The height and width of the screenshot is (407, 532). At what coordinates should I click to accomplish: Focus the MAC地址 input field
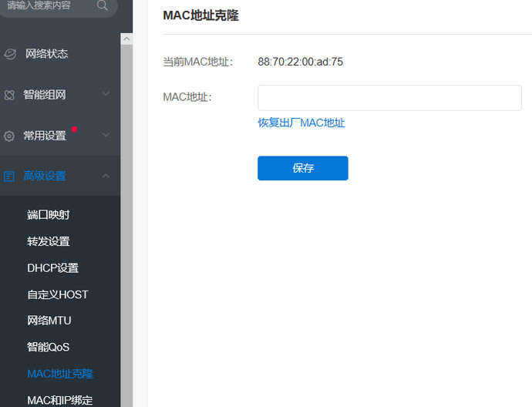click(x=389, y=98)
